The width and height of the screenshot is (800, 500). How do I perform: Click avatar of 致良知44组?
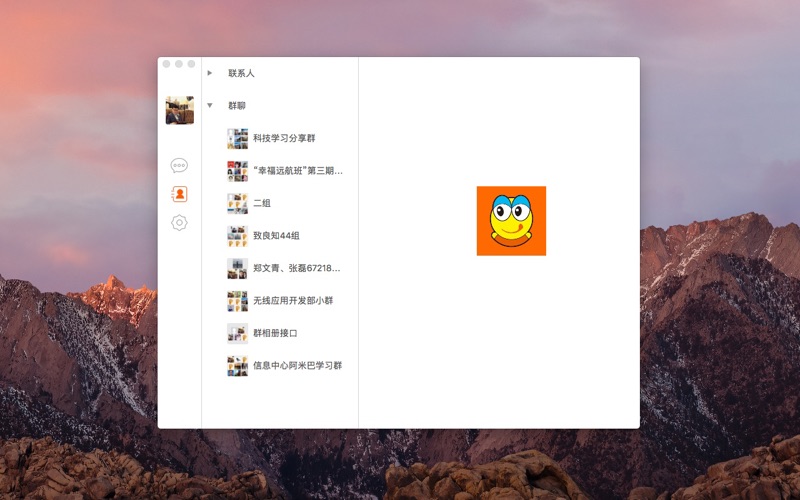[237, 236]
